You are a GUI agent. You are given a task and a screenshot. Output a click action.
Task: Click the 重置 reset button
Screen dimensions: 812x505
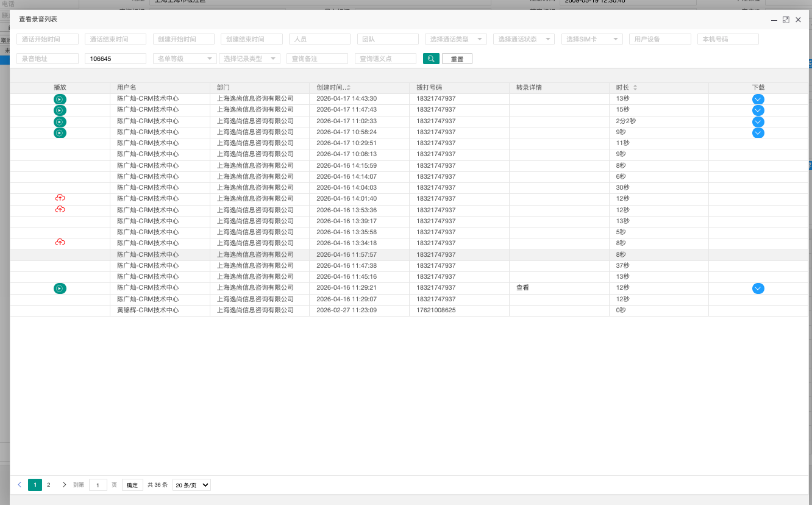coord(457,59)
